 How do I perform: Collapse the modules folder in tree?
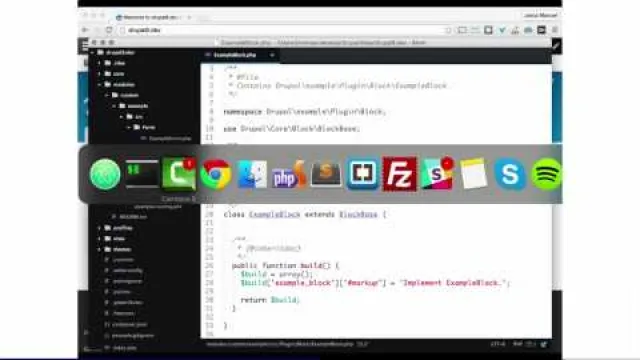[x=99, y=84]
